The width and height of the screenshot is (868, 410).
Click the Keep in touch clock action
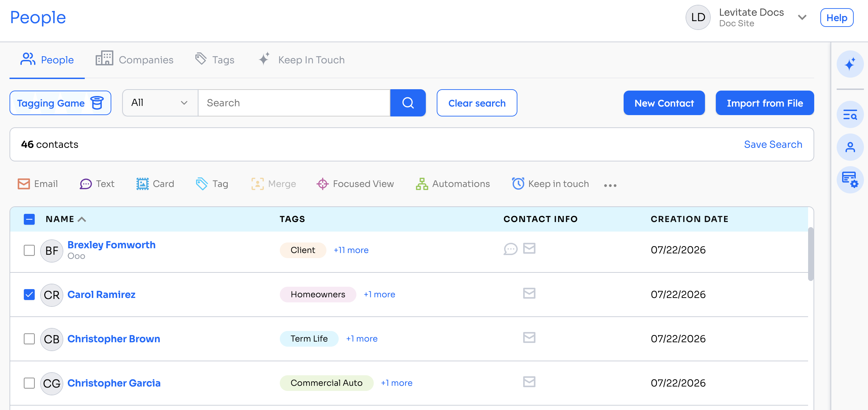[550, 184]
